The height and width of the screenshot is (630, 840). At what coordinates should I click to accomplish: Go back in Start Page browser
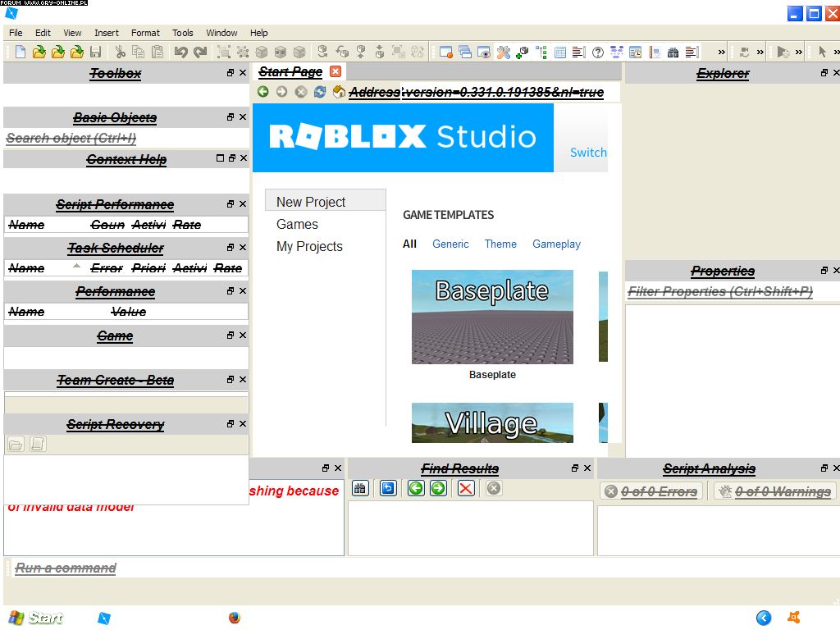pyautogui.click(x=262, y=92)
